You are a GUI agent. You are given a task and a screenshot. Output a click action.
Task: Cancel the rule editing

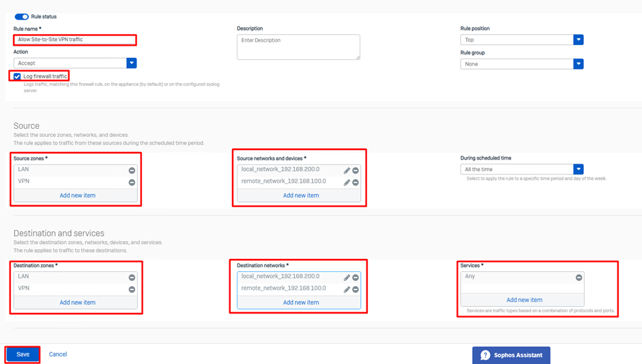point(58,354)
